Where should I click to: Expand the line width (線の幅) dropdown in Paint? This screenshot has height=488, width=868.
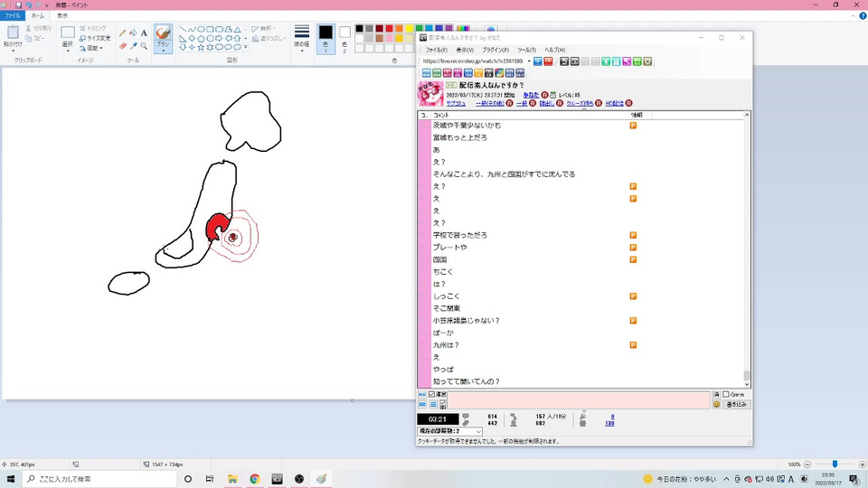pos(302,51)
